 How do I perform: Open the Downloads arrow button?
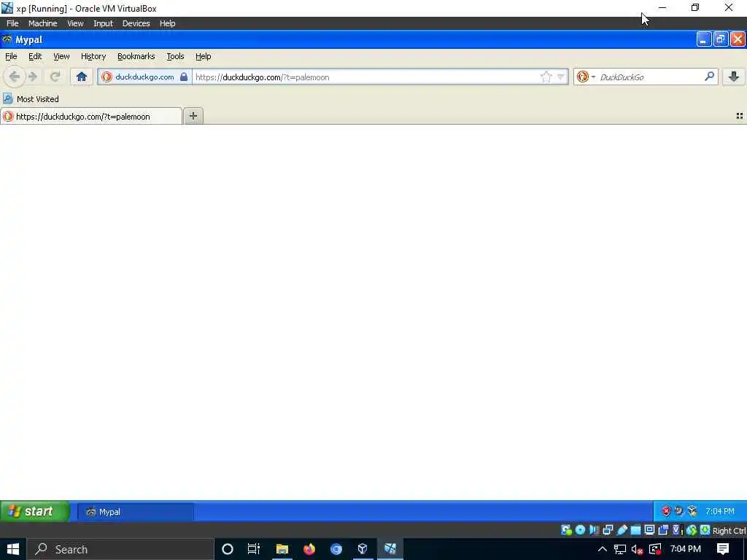(734, 77)
